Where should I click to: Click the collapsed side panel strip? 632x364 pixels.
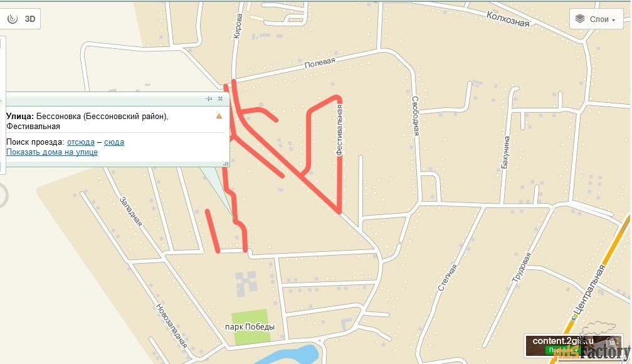coord(3,105)
